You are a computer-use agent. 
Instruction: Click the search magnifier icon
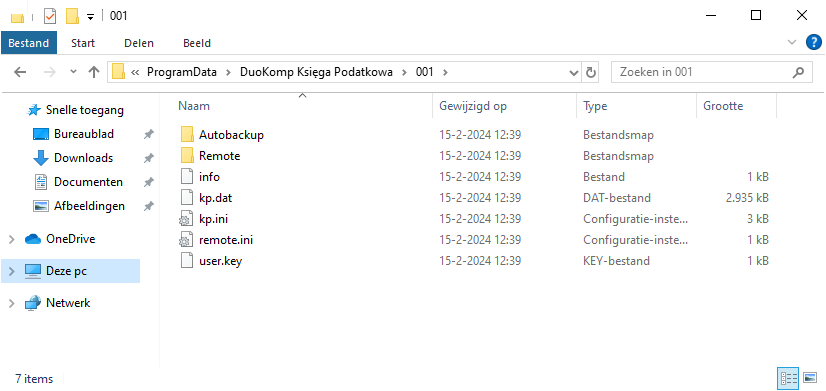[x=799, y=72]
